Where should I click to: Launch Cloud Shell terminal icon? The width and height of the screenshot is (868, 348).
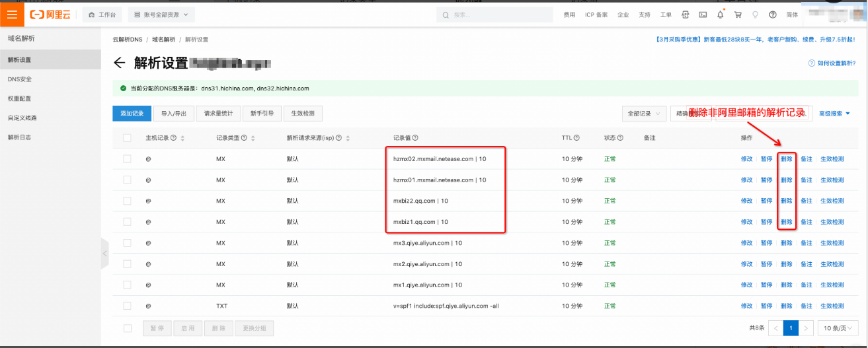(703, 15)
